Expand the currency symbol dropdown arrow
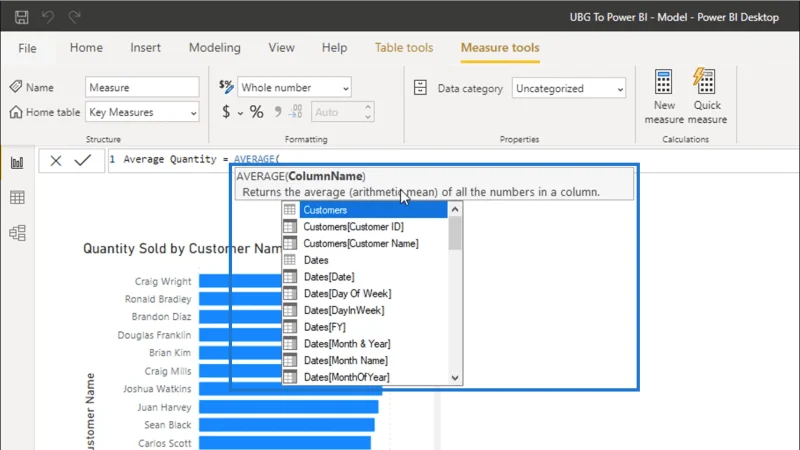This screenshot has width=800, height=450. pos(240,113)
